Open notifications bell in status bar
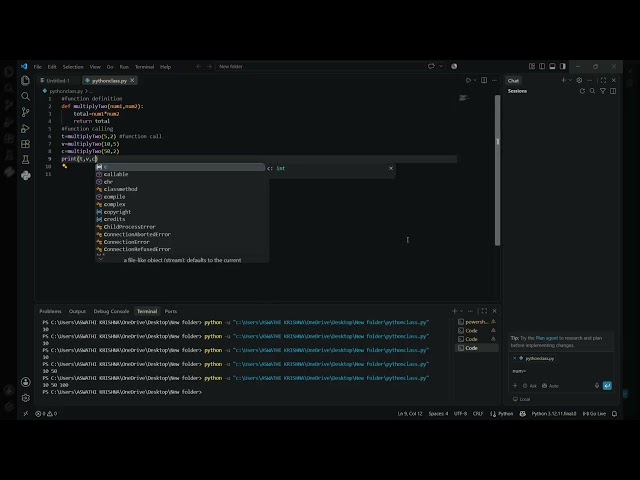 pos(615,413)
